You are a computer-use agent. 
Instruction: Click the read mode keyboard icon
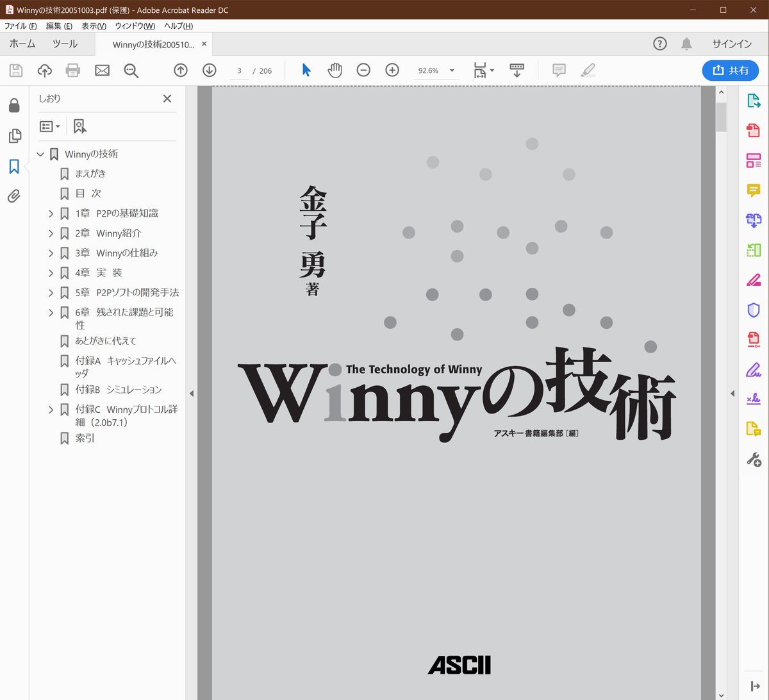pos(517,71)
